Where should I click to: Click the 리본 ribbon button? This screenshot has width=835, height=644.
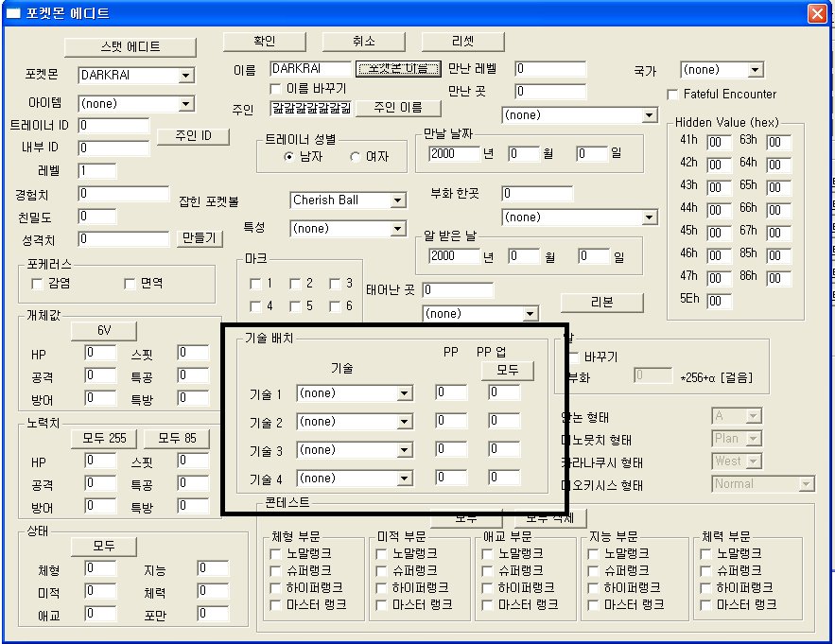[601, 303]
